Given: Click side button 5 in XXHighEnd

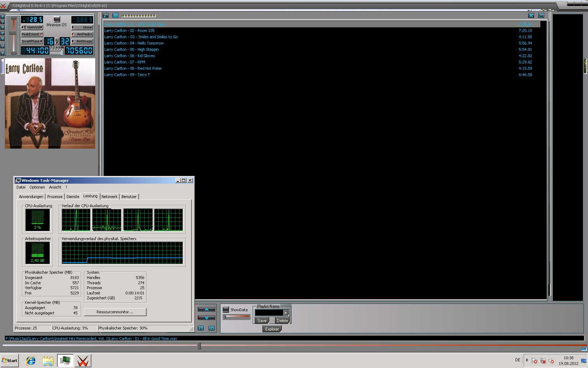Looking at the screenshot, I should tap(2, 39).
